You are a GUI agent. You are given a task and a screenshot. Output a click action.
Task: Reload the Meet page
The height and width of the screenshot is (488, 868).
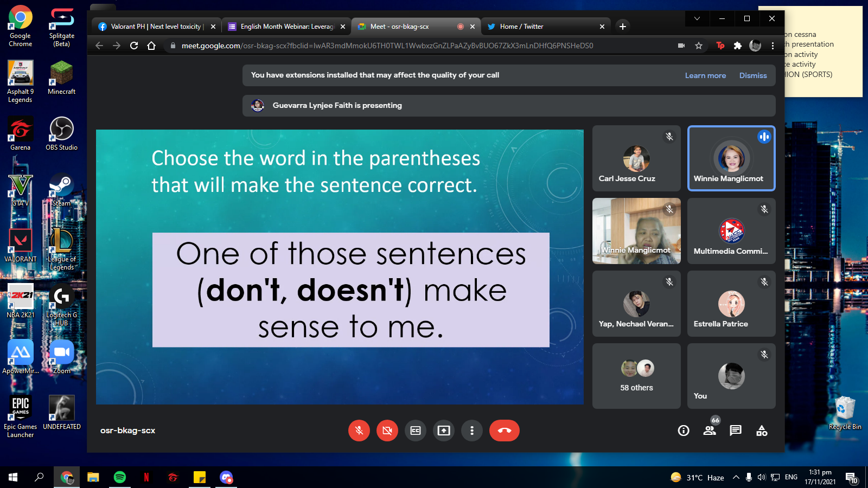(134, 46)
